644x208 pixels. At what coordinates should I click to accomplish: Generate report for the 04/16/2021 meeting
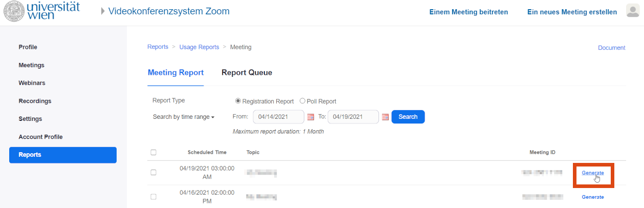pyautogui.click(x=593, y=197)
